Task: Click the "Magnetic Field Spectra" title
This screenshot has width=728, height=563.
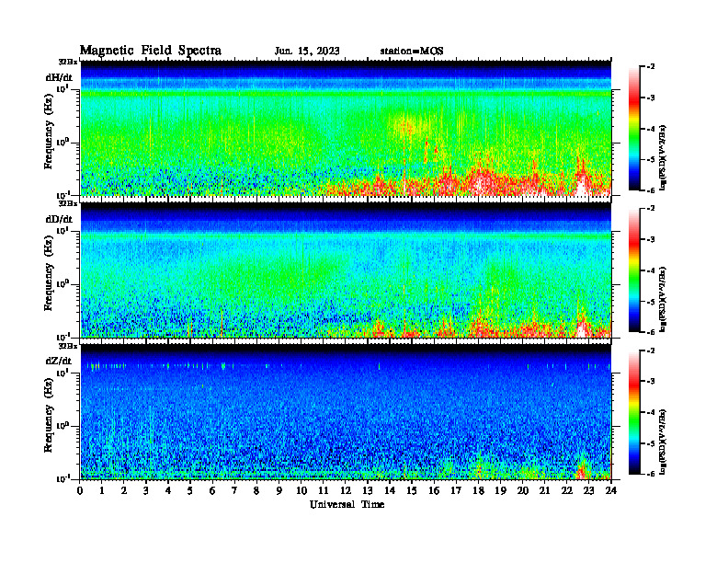Action: [x=151, y=51]
